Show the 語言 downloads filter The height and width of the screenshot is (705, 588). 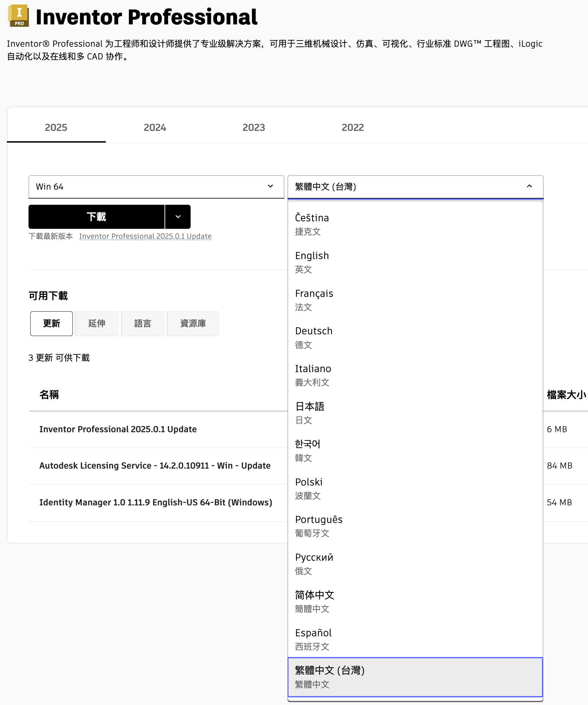(x=143, y=323)
